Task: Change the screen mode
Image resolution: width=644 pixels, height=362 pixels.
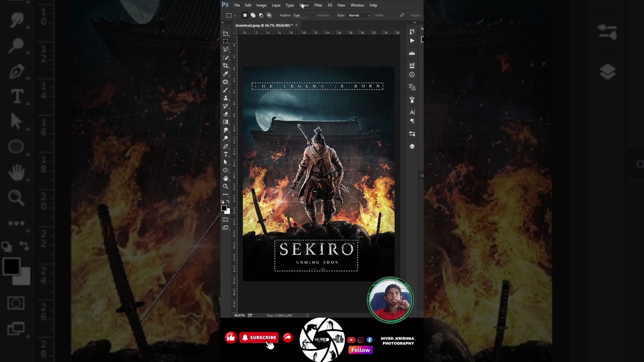Action: click(225, 228)
